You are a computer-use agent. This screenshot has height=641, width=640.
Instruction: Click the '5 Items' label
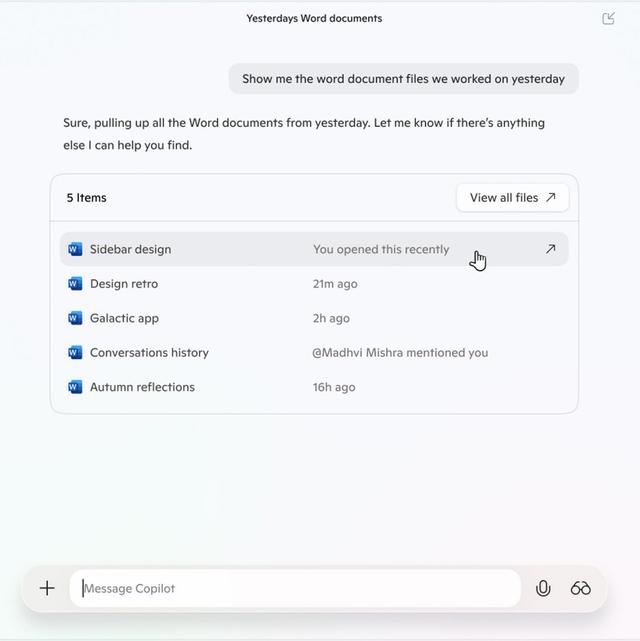[x=86, y=197]
